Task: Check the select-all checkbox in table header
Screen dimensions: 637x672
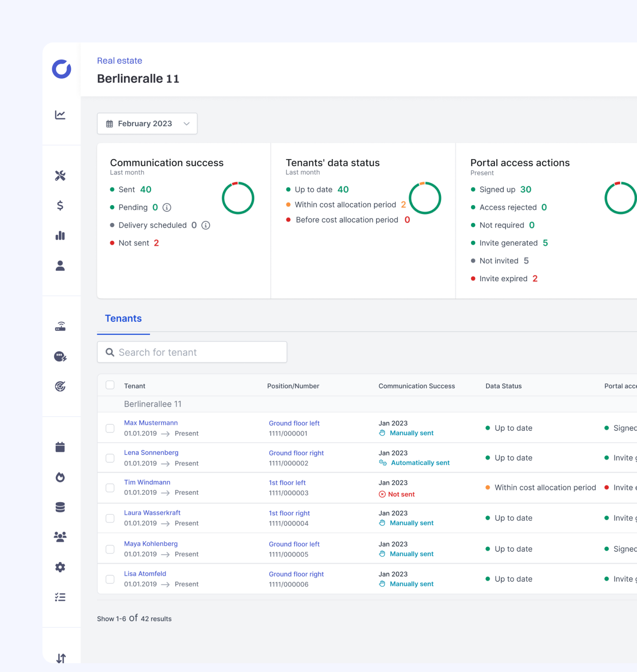Action: tap(110, 385)
